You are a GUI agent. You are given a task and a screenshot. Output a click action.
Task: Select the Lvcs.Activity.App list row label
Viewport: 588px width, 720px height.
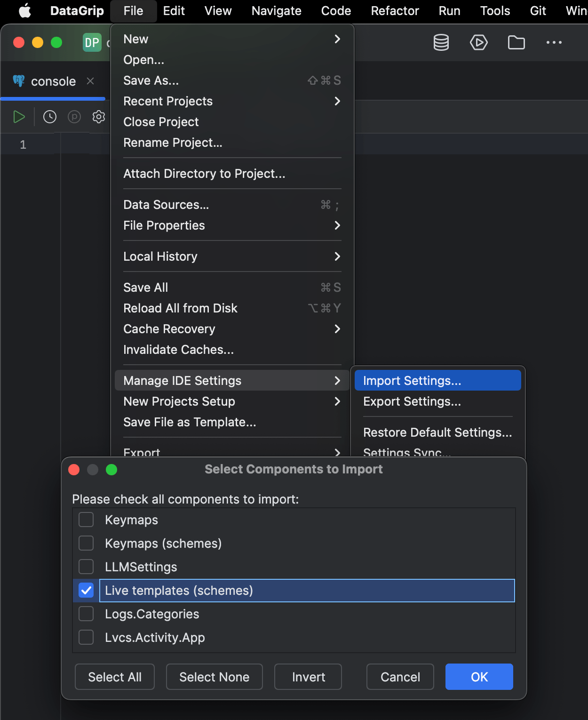coord(155,638)
